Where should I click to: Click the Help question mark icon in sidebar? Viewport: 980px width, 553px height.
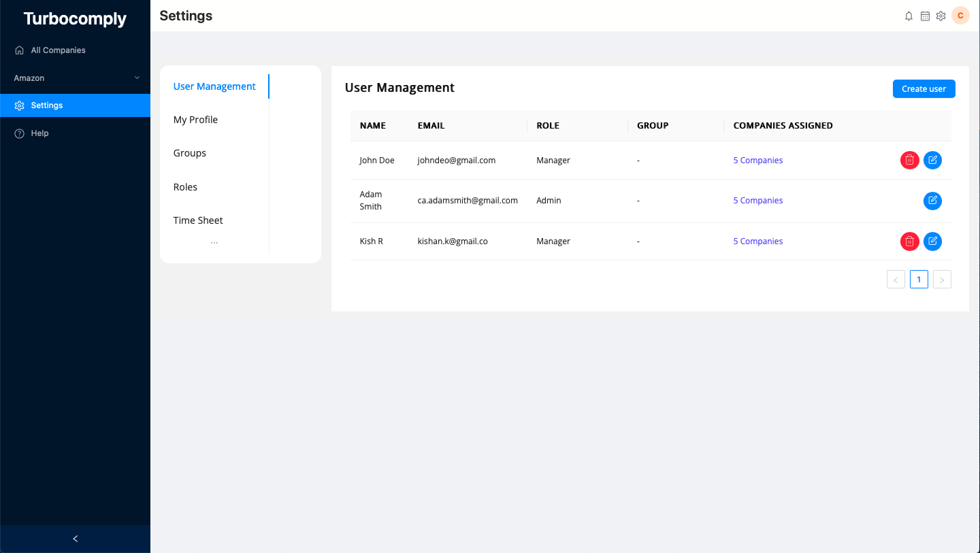click(19, 133)
